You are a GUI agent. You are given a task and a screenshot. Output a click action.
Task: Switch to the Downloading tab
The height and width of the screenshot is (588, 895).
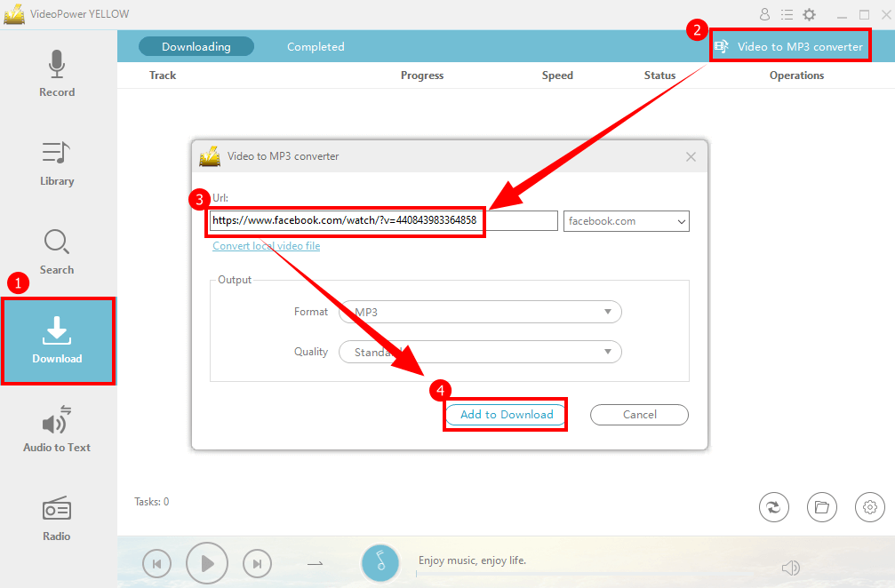(196, 47)
